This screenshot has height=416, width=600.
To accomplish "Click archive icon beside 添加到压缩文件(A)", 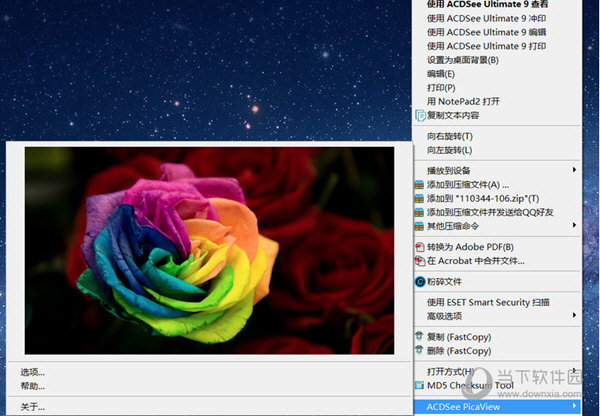I will click(419, 185).
